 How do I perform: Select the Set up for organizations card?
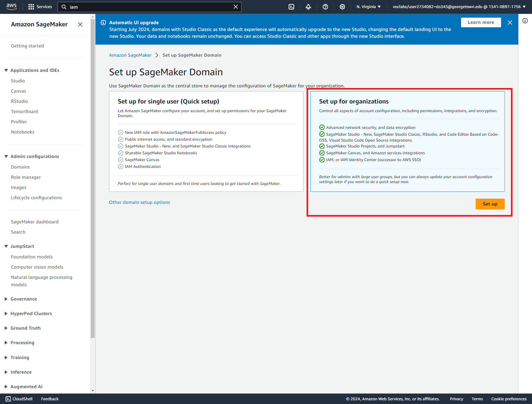coord(407,141)
